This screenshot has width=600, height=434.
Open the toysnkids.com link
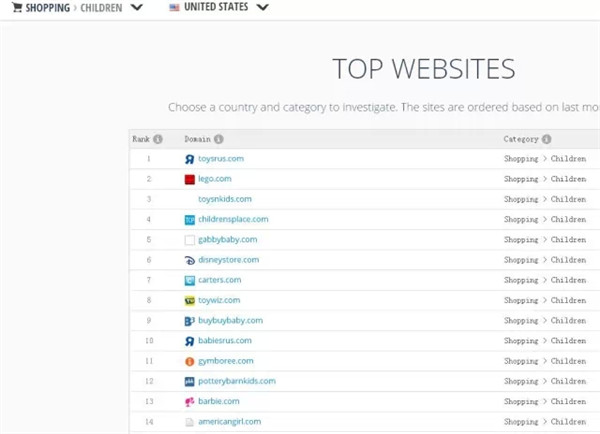[x=225, y=199]
